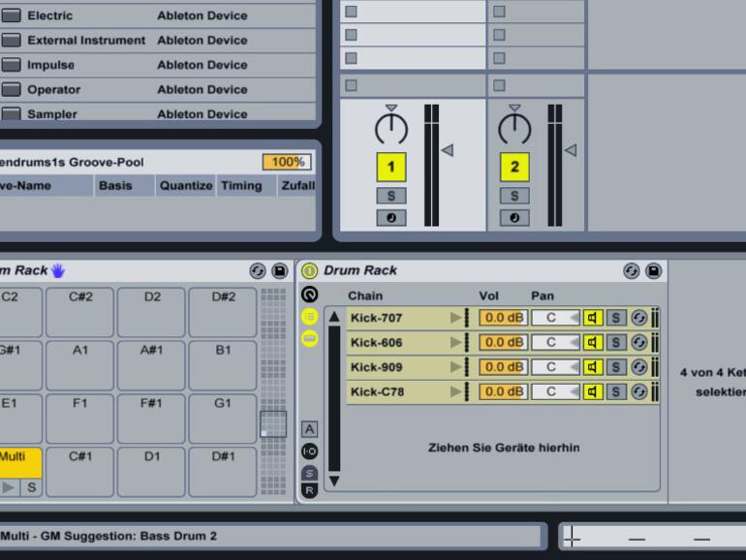Viewport: 746px width, 560px height.
Task: Click the Hot-Swap button of left Drum Rack
Action: [x=258, y=271]
